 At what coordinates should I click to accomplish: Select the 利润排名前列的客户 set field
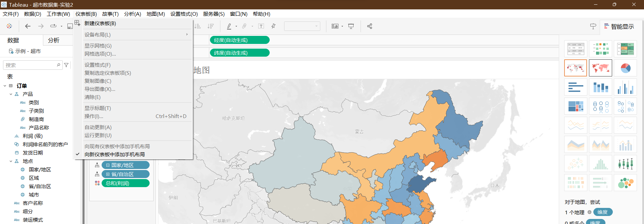[45, 144]
